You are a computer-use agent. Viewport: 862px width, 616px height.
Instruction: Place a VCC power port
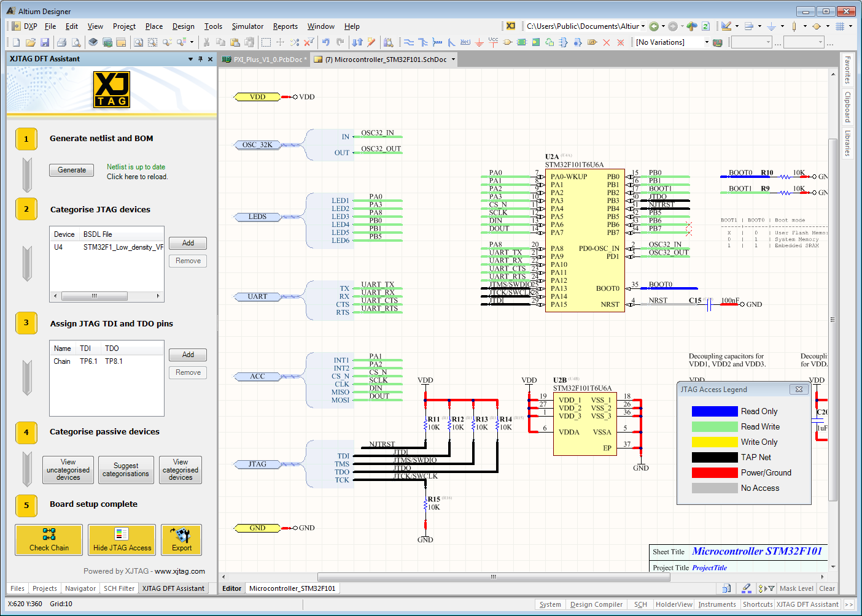(494, 42)
